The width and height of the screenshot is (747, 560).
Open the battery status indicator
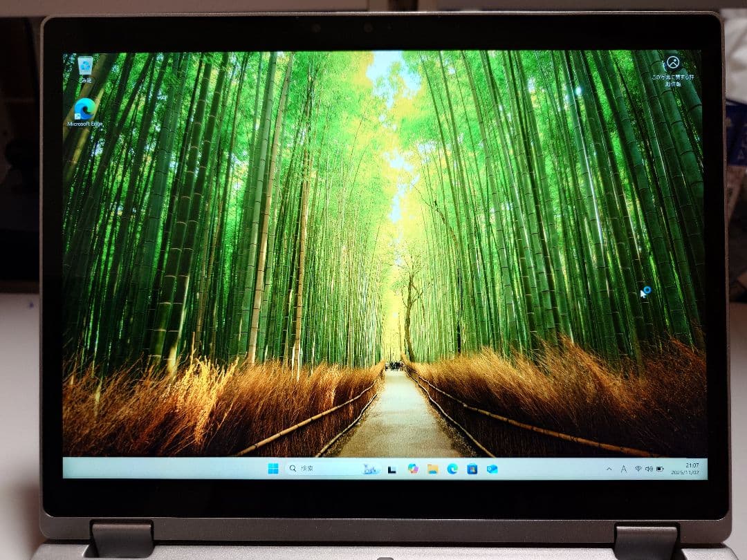pos(660,470)
